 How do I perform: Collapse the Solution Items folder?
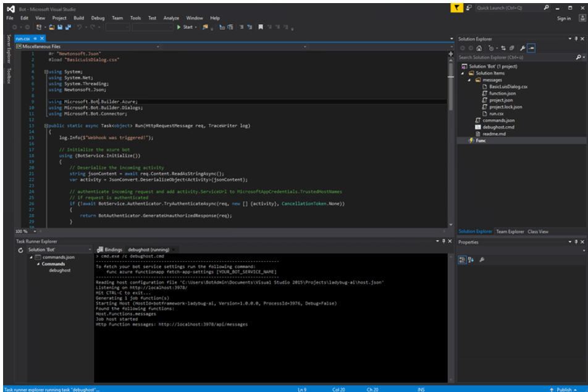point(463,73)
